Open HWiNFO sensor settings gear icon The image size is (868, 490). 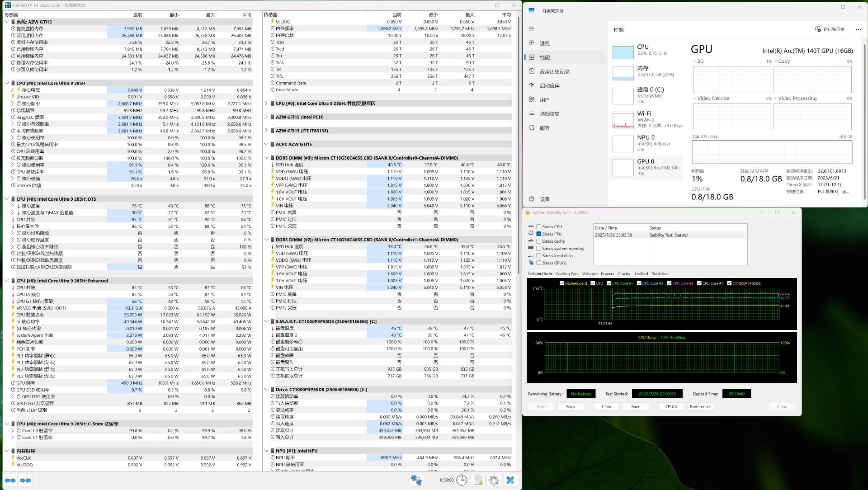tap(494, 480)
